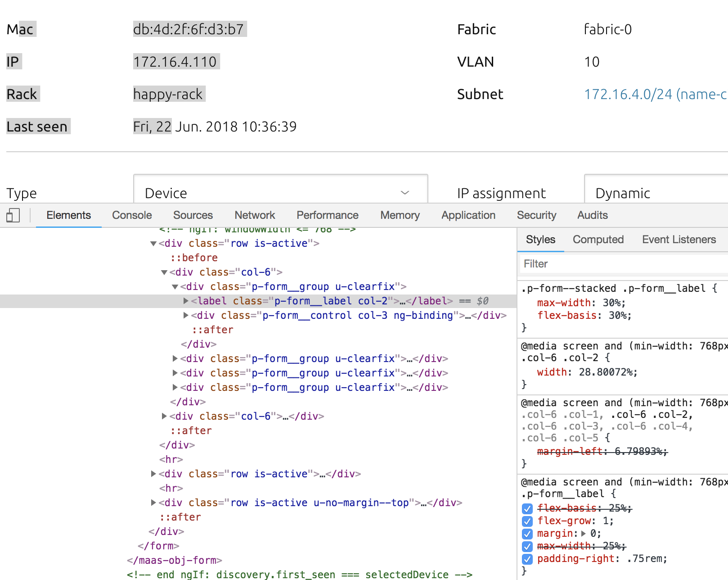Viewport: 728px width, 580px height.
Task: Open the Console tab
Action: [132, 215]
